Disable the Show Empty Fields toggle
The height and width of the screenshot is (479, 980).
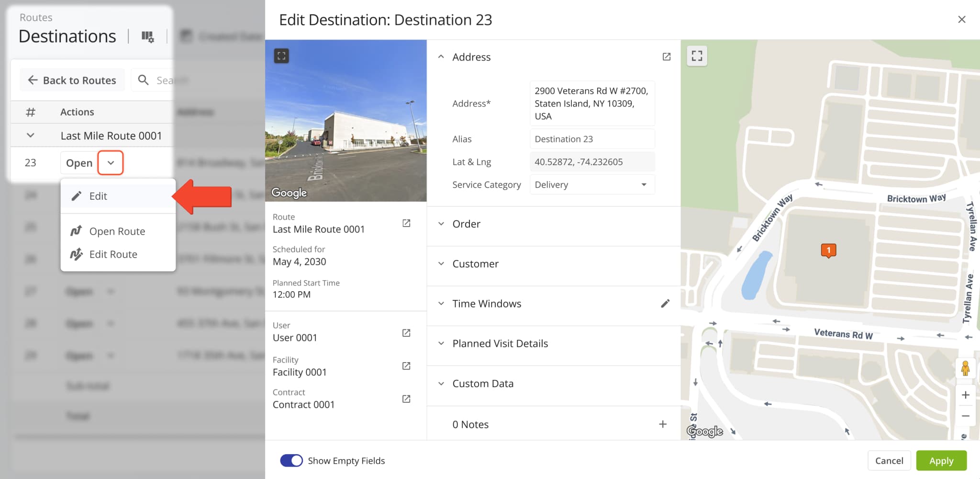coord(291,460)
